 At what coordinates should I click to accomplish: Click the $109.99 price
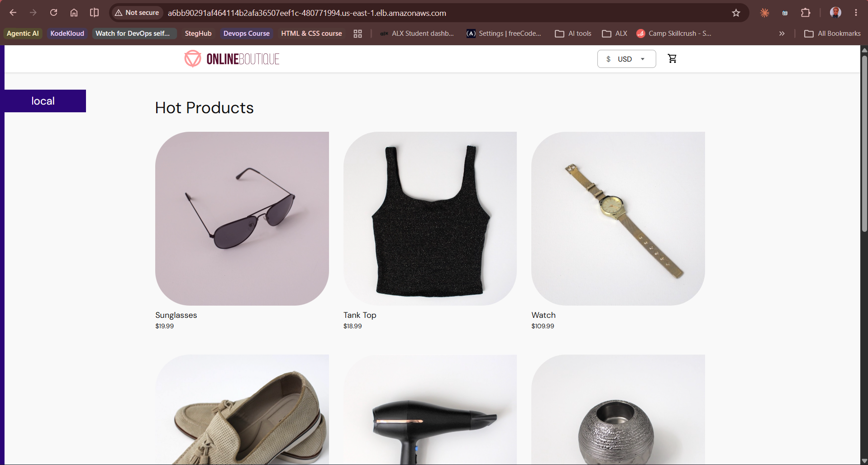tap(543, 326)
